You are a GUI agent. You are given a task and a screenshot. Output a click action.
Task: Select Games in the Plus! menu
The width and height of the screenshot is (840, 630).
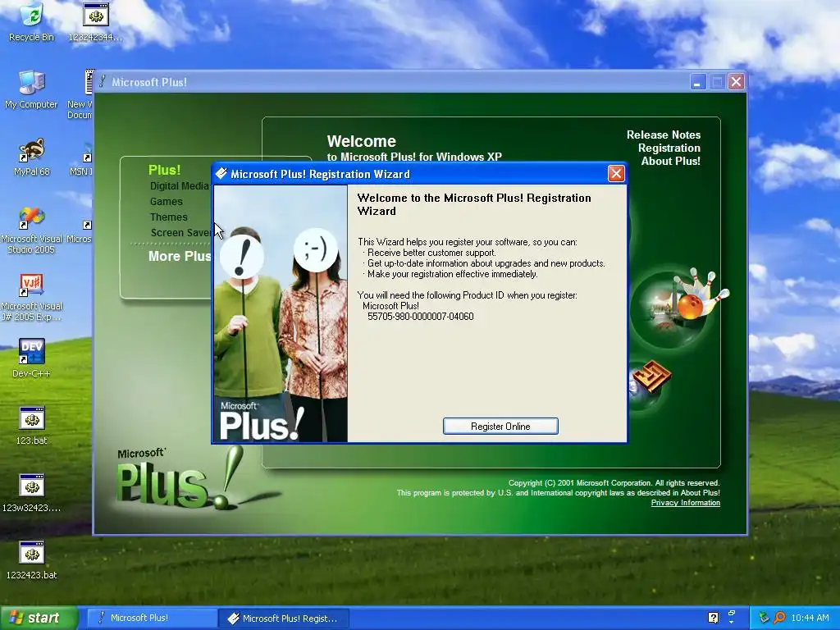coord(166,202)
